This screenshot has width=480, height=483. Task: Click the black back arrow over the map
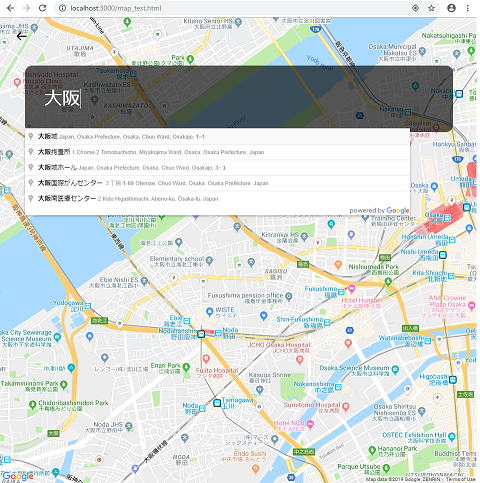pyautogui.click(x=22, y=36)
